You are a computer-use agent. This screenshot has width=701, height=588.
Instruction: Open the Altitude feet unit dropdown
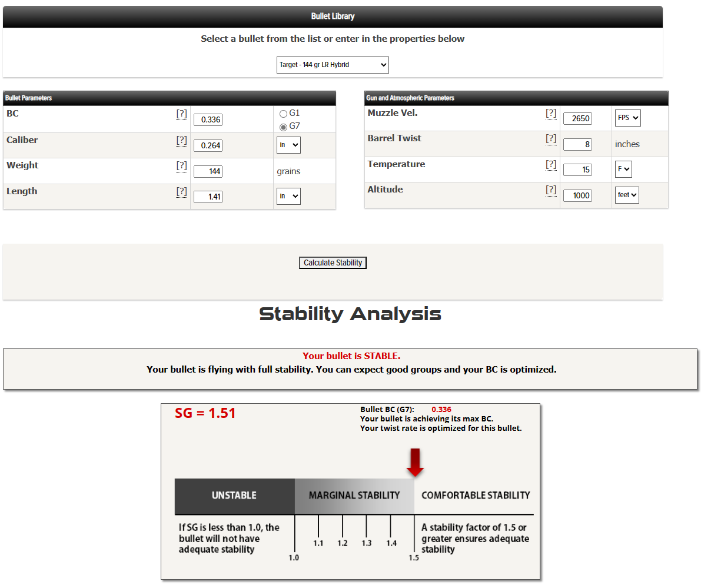click(627, 195)
